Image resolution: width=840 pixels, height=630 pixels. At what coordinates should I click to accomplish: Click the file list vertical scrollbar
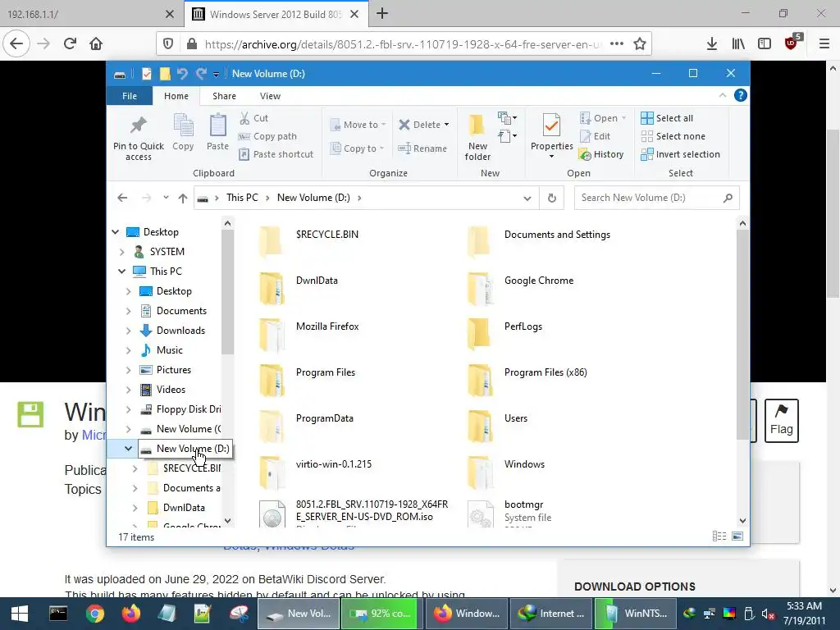[x=742, y=335]
